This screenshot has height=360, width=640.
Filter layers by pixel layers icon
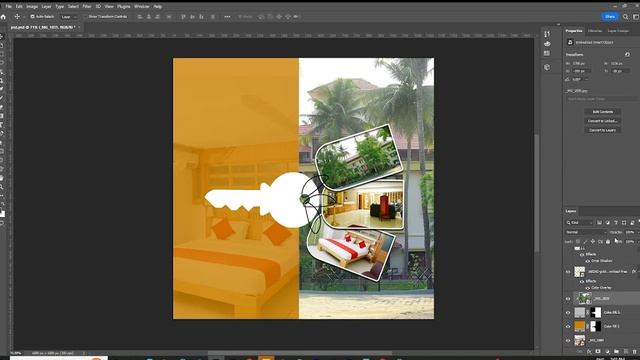(x=599, y=222)
